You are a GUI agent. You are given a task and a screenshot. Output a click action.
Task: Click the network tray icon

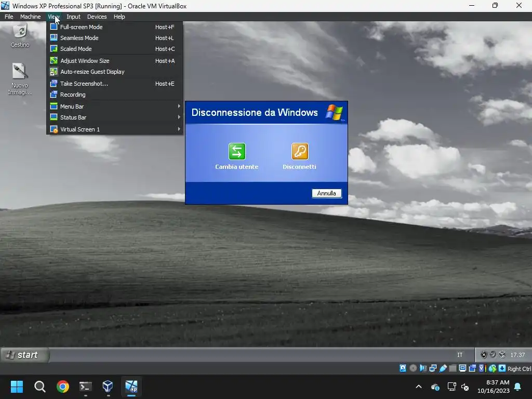pos(451,387)
